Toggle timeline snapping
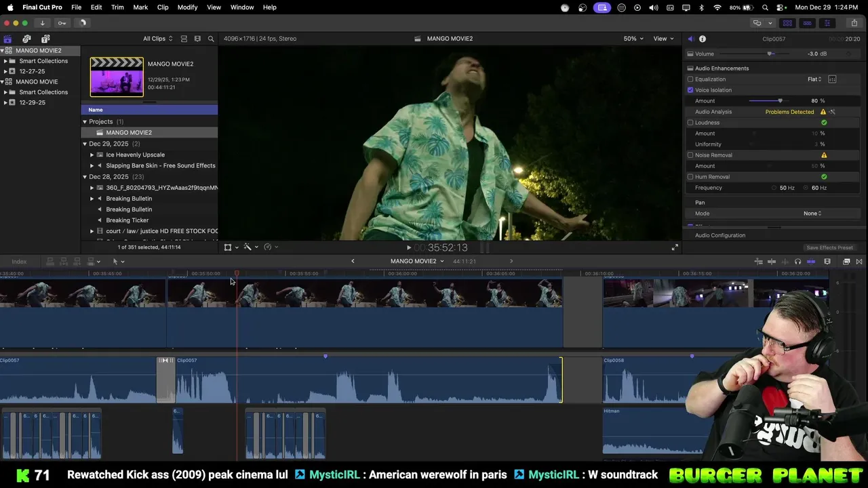Screen dimensions: 868x488 click(811, 262)
